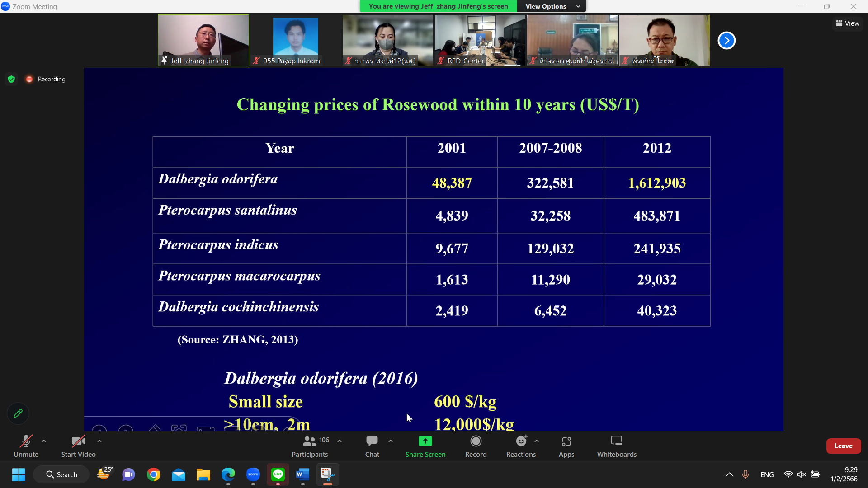Expand audio options arrow beside Unmute
Viewport: 868px width, 488px height.
[x=44, y=441]
